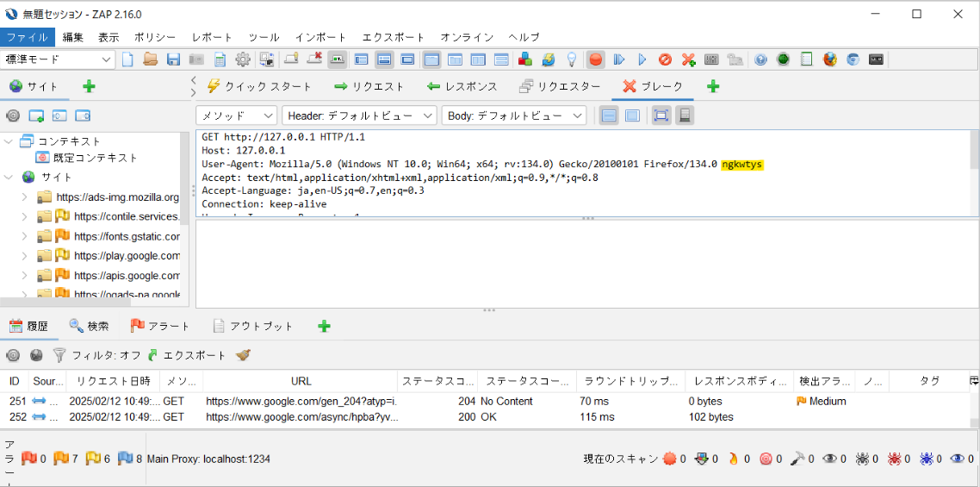This screenshot has width=980, height=487.
Task: Open the メソッド dropdown
Action: click(x=236, y=116)
